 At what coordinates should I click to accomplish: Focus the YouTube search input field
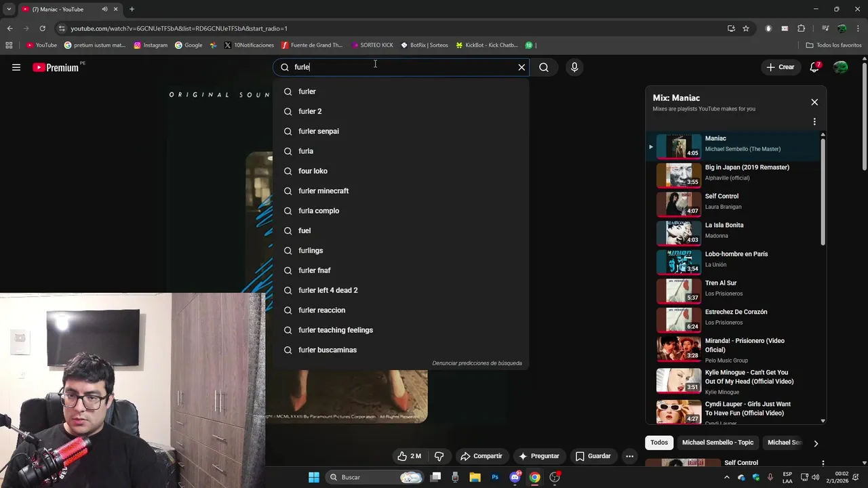coord(400,67)
